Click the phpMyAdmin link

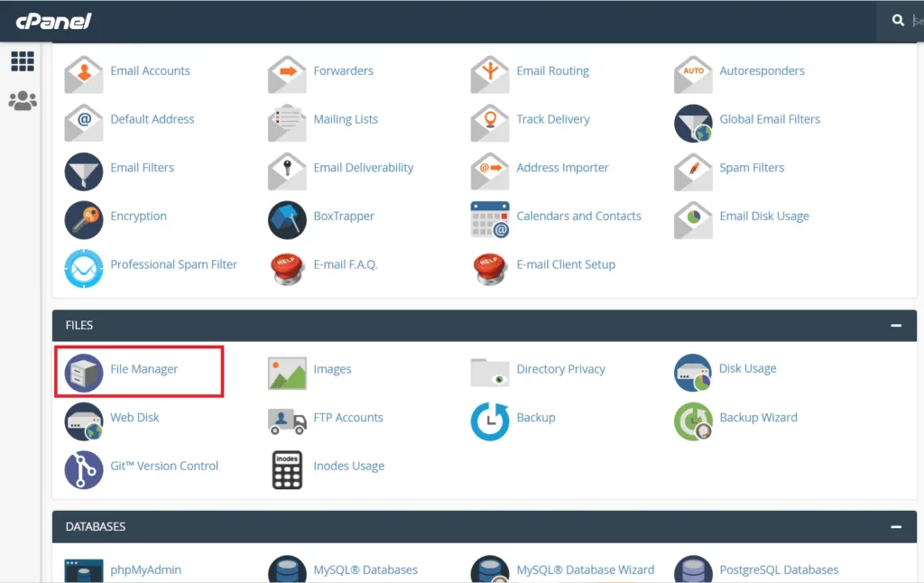pyautogui.click(x=145, y=570)
